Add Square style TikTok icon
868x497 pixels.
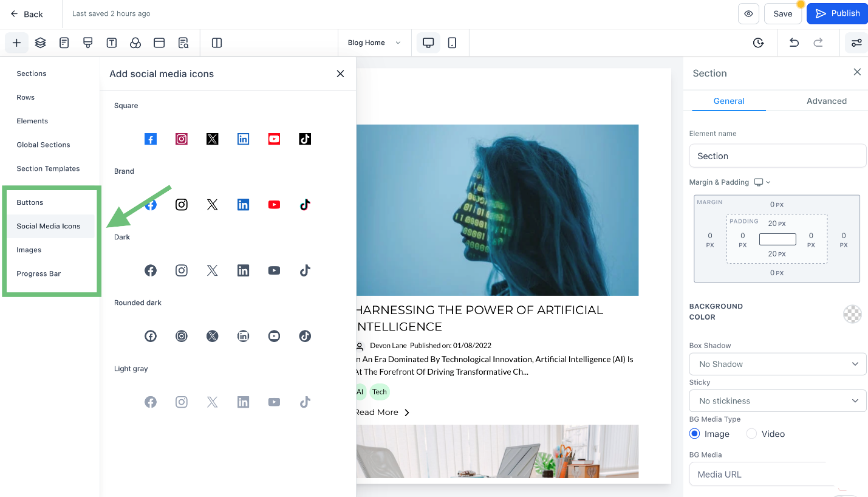tap(305, 139)
